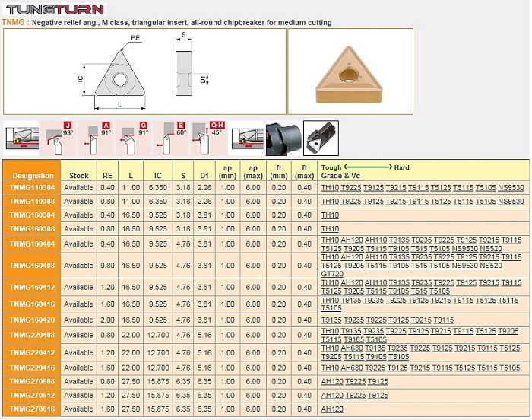Click AH120 grade in the TNMG270616 row

pos(332,409)
